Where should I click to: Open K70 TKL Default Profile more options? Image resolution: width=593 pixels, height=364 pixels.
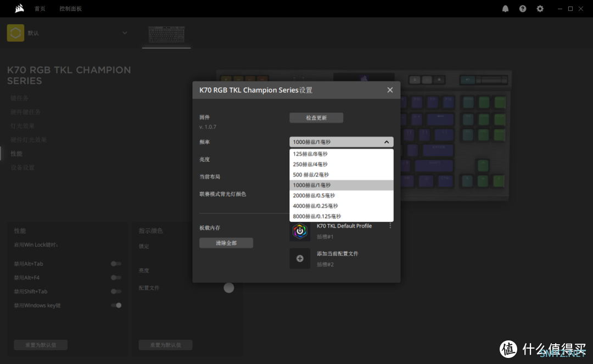tap(390, 226)
